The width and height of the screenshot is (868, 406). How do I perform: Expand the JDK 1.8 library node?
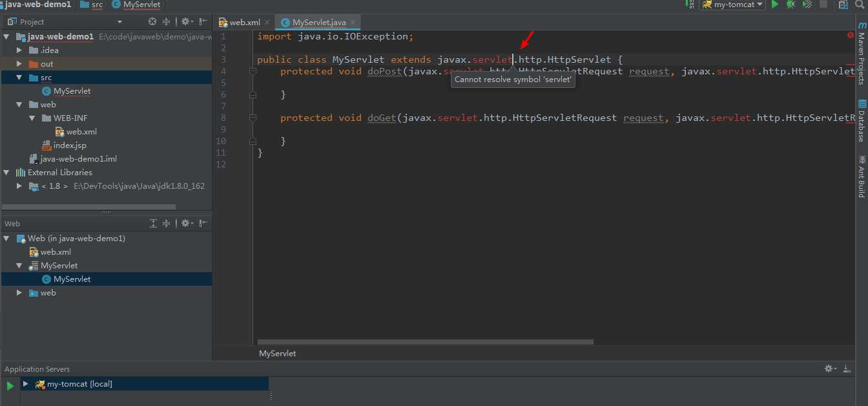pos(19,186)
